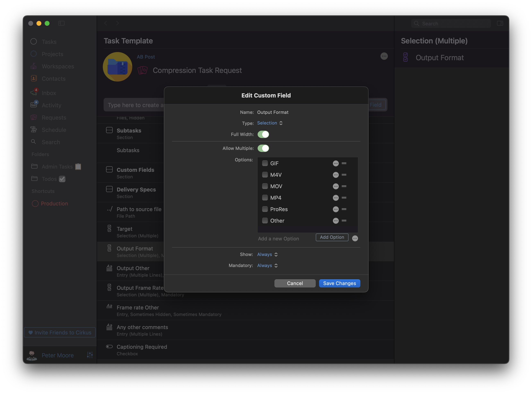532x394 pixels.
Task: Click the settings sliders icon near Peter Moore
Action: point(90,355)
